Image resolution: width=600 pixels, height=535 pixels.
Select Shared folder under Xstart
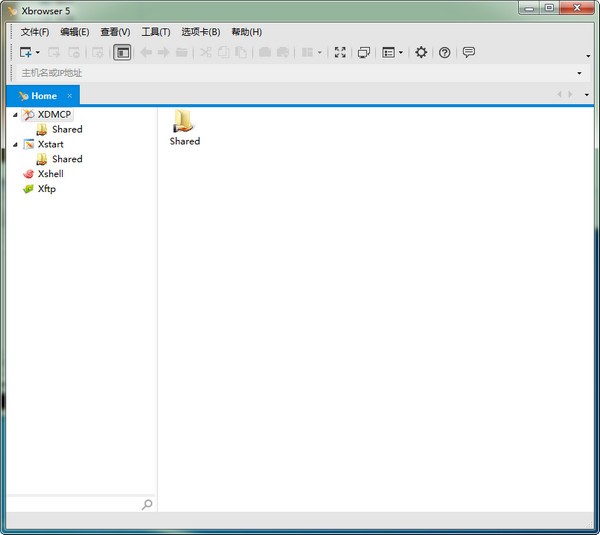pos(60,159)
